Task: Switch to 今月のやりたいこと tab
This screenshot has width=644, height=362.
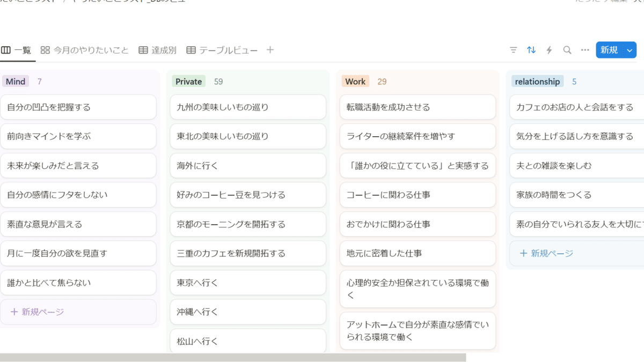Action: point(85,50)
